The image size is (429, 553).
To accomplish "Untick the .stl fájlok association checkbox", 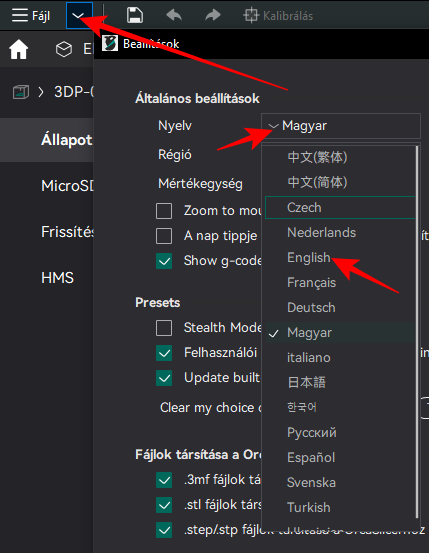I will [x=164, y=505].
